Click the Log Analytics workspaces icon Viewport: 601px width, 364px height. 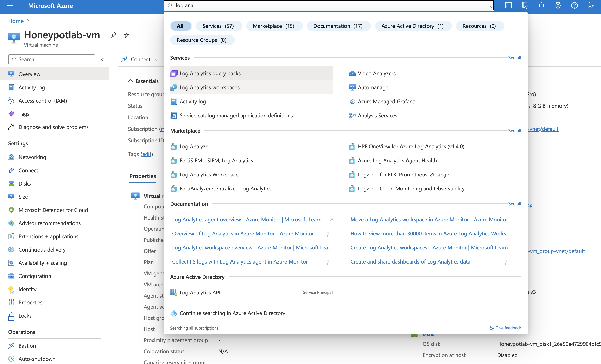tap(174, 87)
